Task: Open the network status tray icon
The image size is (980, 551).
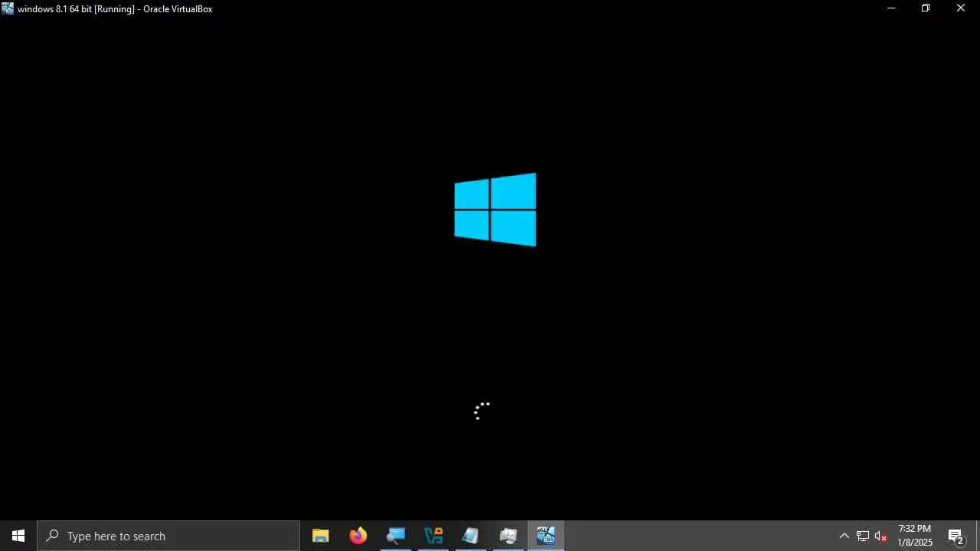Action: (863, 536)
